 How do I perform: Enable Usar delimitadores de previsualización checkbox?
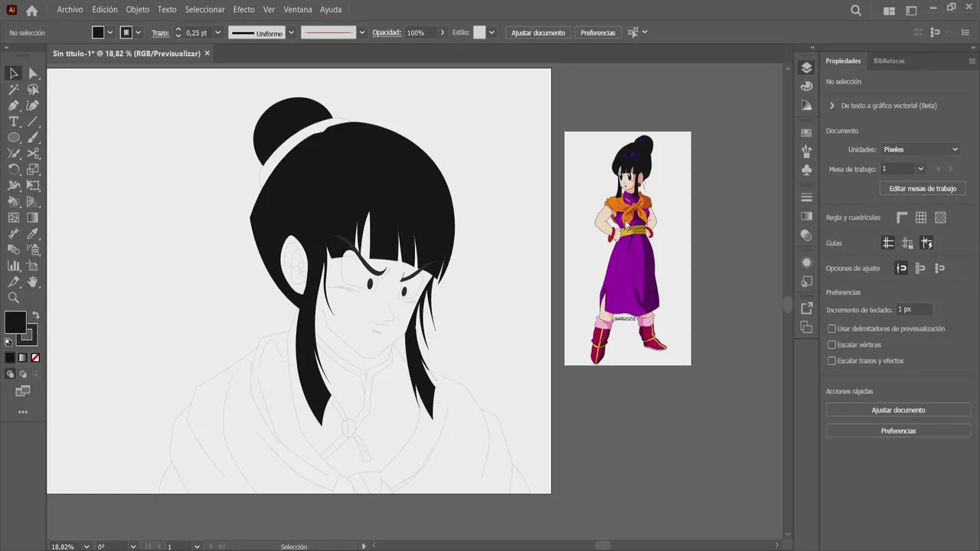pos(831,329)
